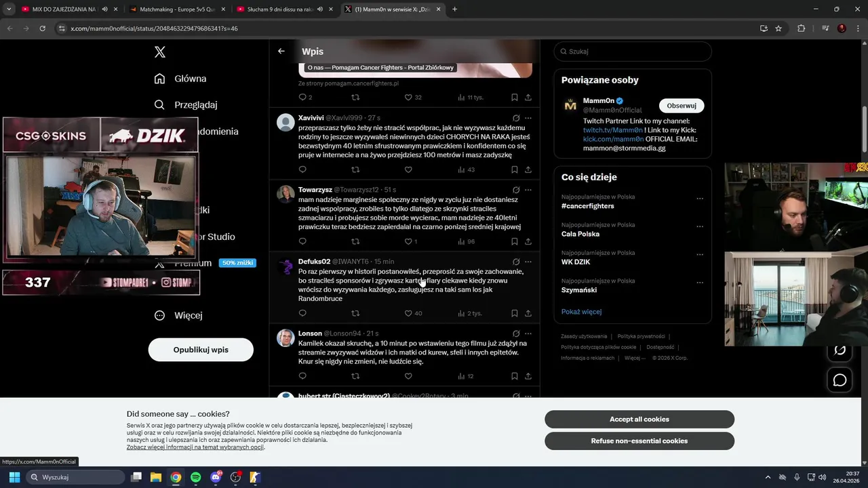This screenshot has width=868, height=488.
Task: Open Windows Start menu
Action: click(14, 477)
